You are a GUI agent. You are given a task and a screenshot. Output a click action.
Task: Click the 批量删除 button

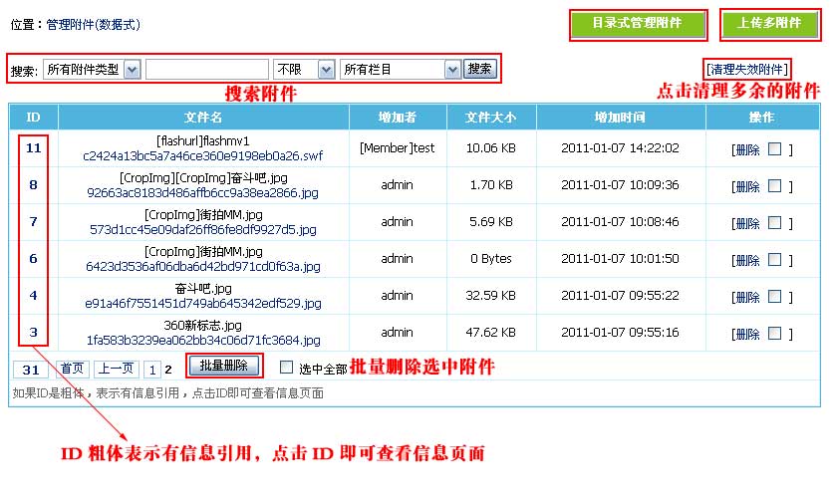[x=223, y=366]
